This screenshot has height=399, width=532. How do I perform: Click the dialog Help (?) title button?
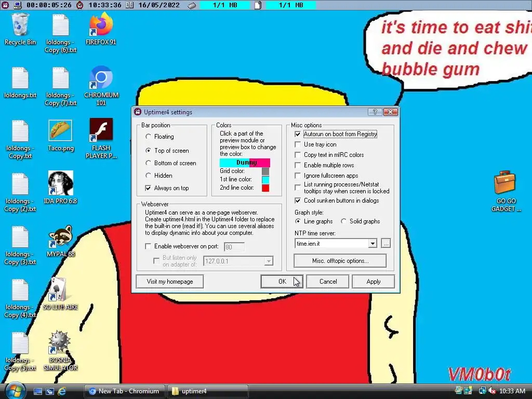point(375,112)
